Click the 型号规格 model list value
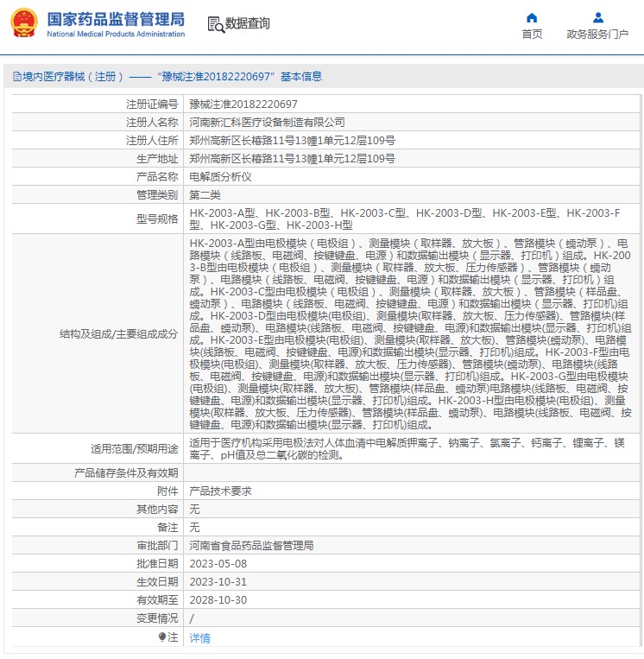 405,219
